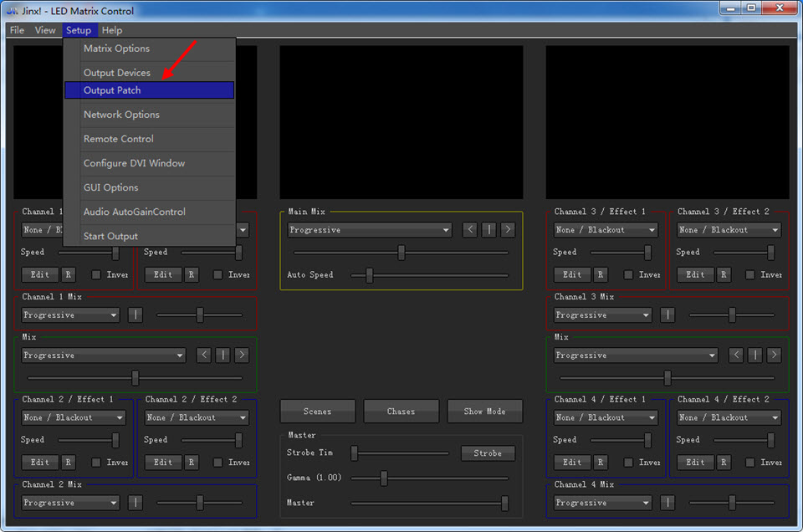Click R button in Channel 2 Effect 1
803x532 pixels.
click(68, 463)
